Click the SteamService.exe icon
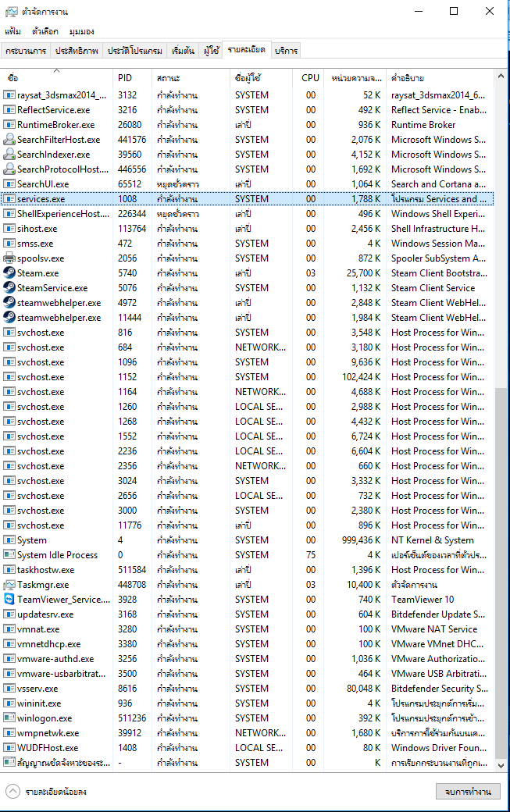 [x=9, y=288]
